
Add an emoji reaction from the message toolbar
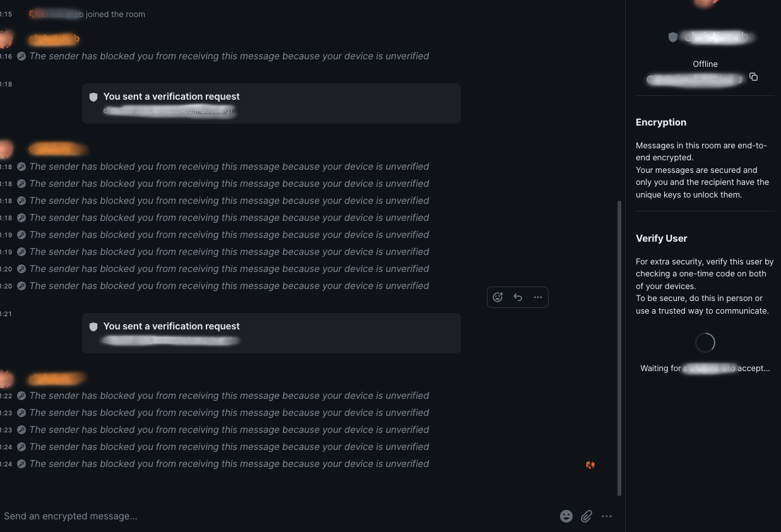coord(498,297)
